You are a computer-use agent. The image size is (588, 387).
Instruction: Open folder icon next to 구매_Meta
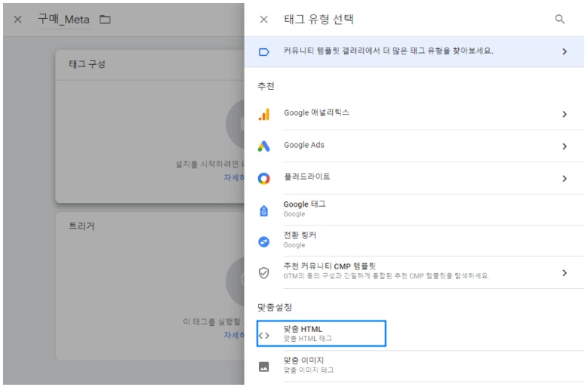click(x=105, y=20)
